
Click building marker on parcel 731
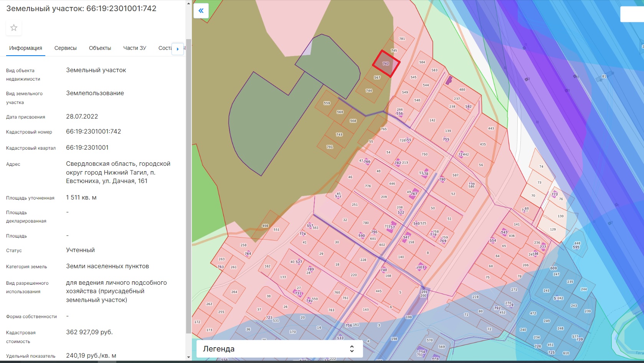(298, 293)
